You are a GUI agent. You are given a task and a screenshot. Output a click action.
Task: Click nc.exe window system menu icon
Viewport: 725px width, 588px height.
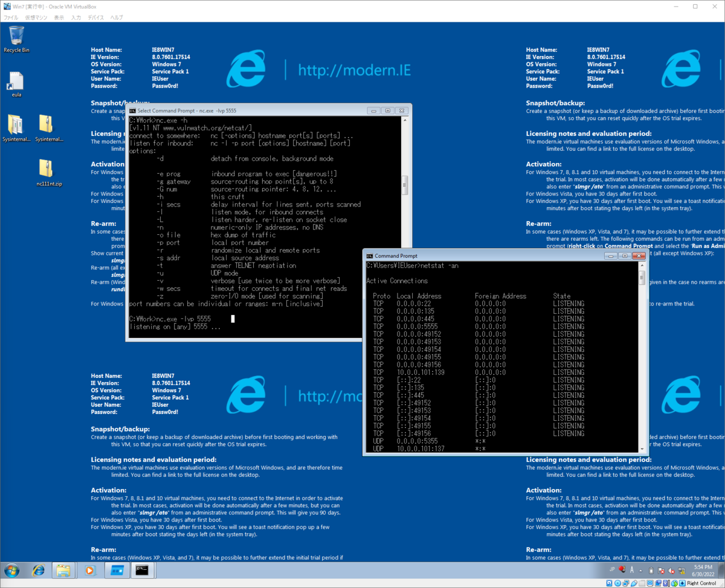point(132,110)
